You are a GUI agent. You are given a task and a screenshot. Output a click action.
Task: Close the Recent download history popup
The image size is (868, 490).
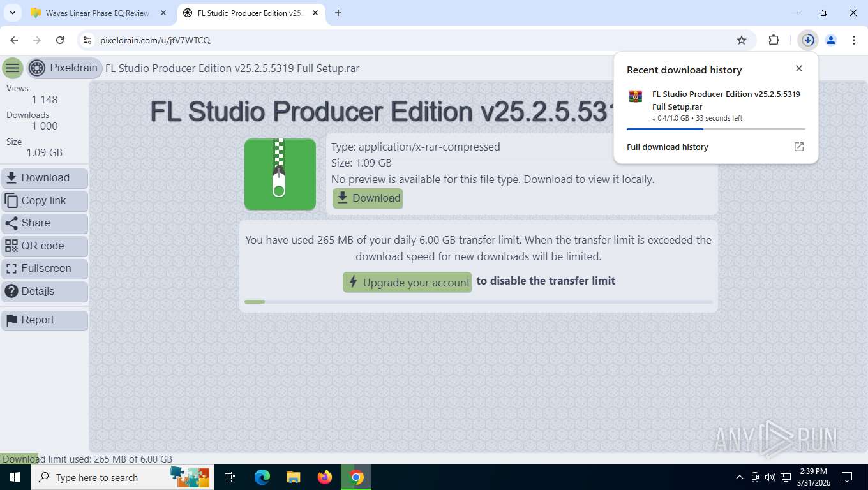pyautogui.click(x=798, y=68)
